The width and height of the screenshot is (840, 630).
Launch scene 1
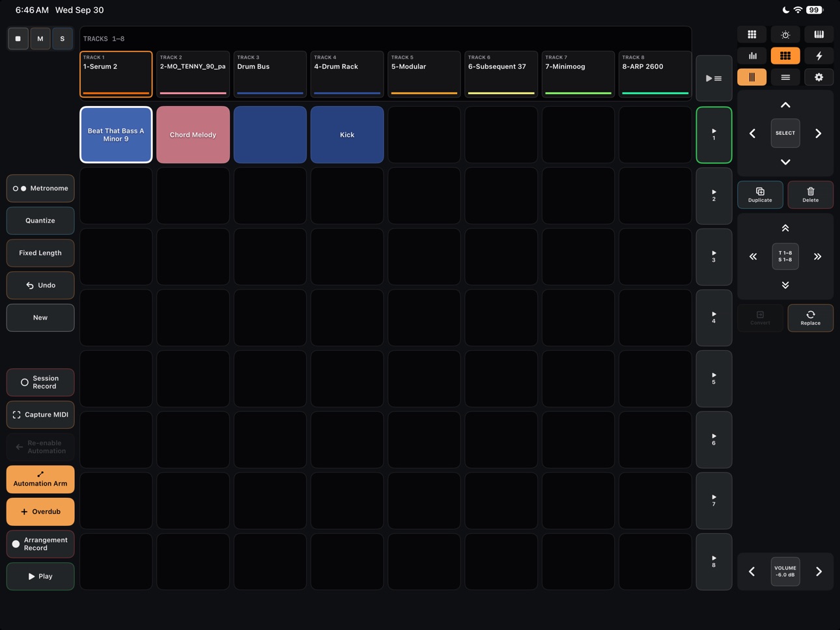[714, 135]
